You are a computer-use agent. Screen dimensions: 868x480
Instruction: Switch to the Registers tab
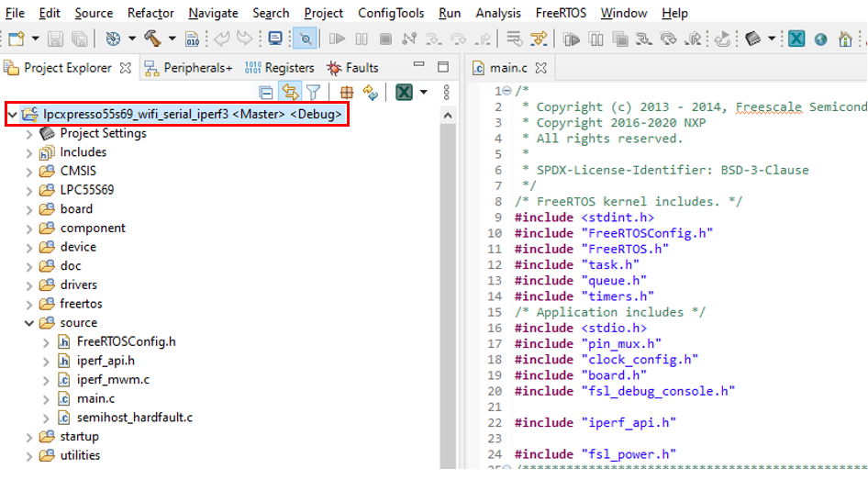[280, 68]
